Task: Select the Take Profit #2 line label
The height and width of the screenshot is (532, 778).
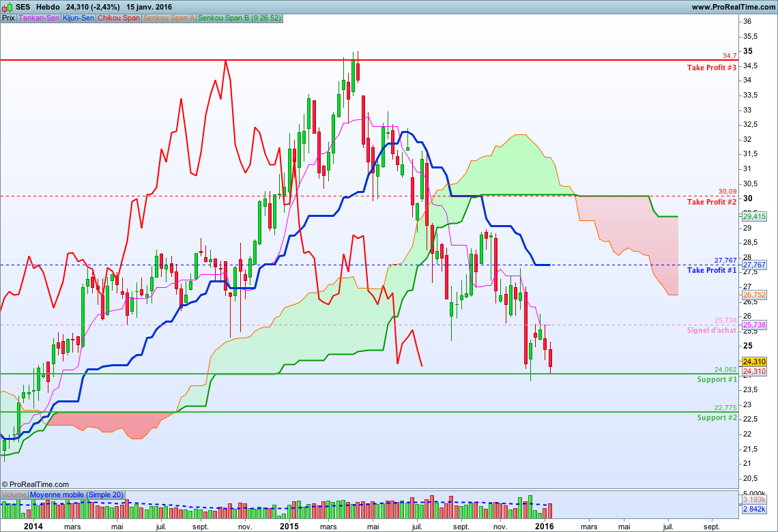Action: coord(712,202)
